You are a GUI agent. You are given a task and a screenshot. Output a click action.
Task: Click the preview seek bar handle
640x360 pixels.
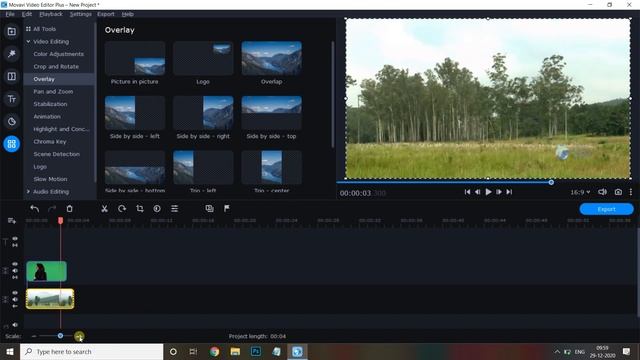[551, 182]
